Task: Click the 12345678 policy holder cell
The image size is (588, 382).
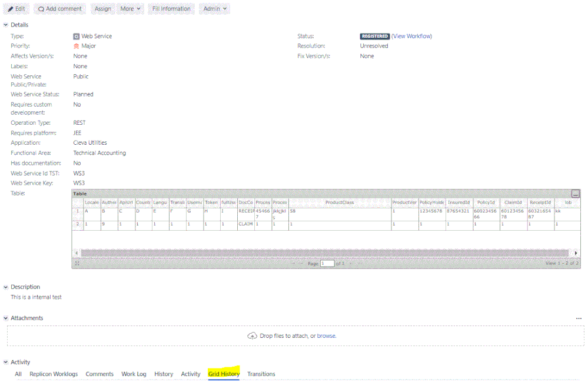Action: coord(431,214)
